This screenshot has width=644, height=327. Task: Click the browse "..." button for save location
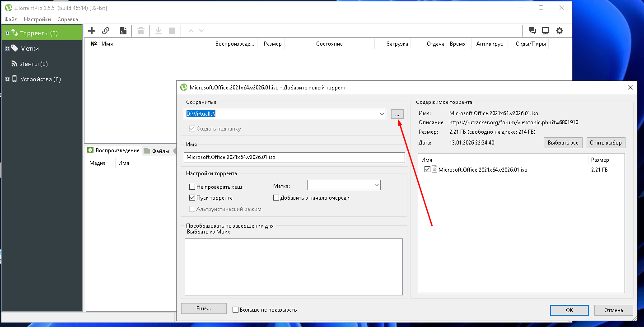point(397,114)
